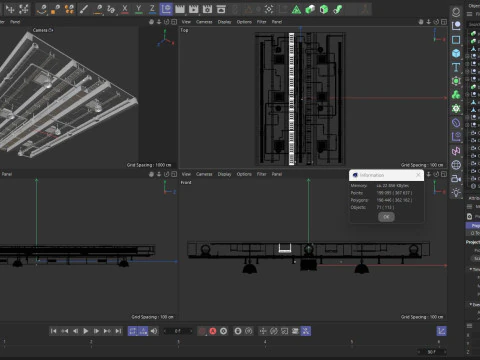480x360 pixels.
Task: Select the Scale tool in top toolbar
Action: click(24, 9)
